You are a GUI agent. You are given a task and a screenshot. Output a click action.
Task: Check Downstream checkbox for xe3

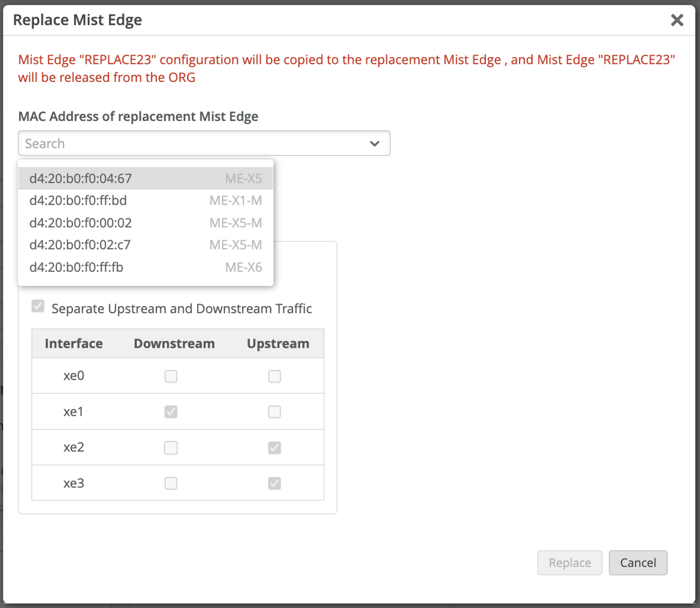point(171,483)
